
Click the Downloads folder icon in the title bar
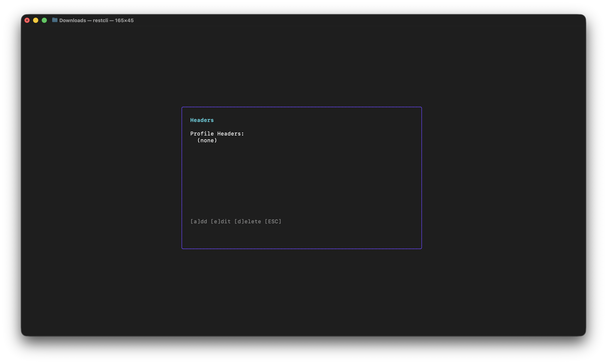point(54,20)
